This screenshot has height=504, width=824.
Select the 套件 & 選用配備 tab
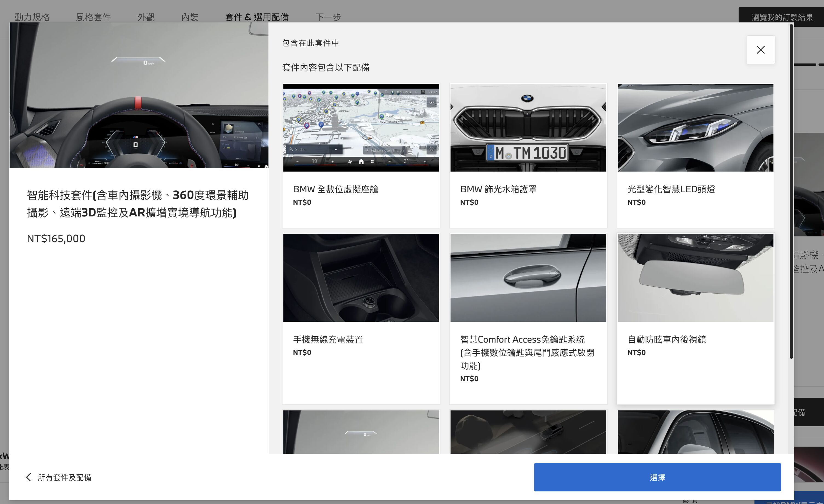click(x=257, y=17)
